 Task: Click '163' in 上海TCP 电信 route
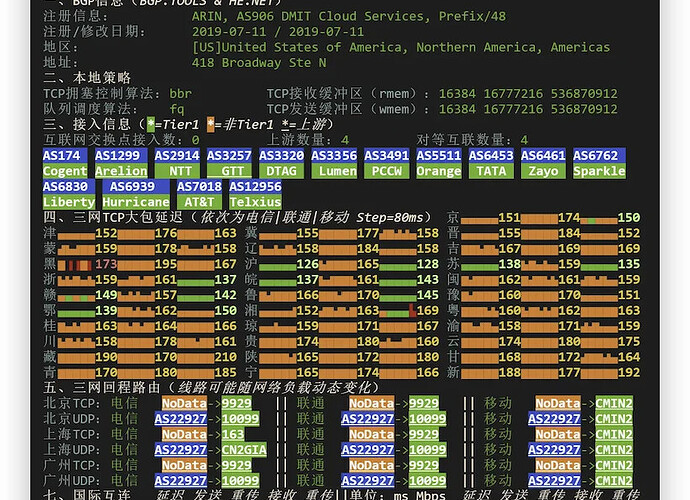(233, 434)
